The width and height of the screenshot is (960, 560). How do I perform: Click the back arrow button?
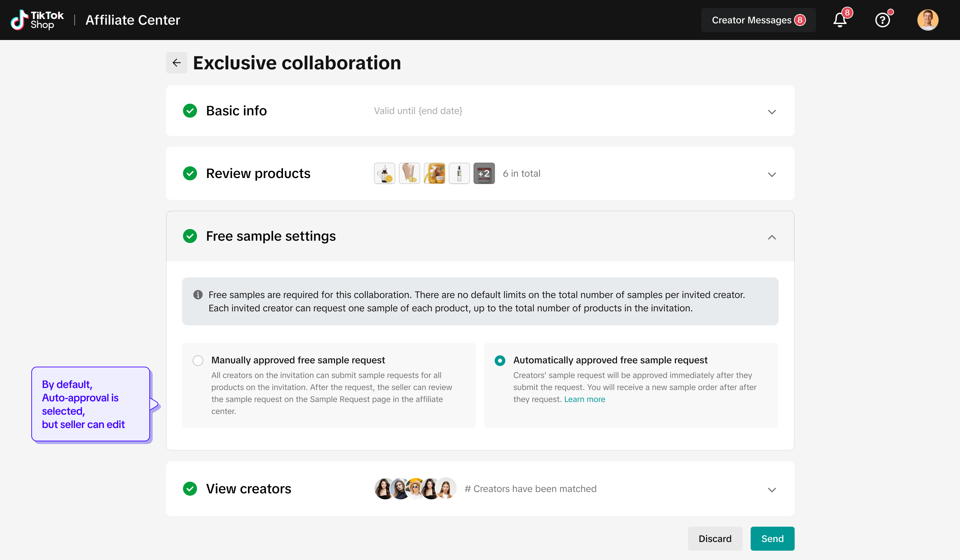pyautogui.click(x=176, y=62)
